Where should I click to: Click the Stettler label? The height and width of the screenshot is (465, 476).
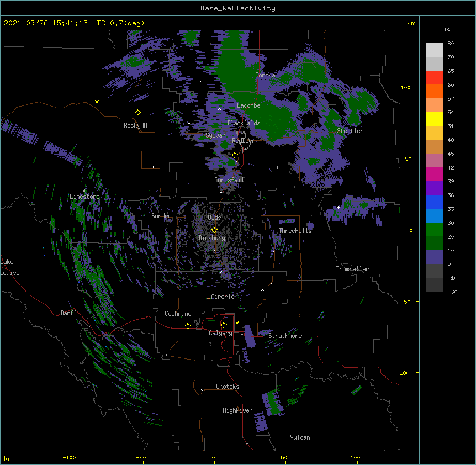click(x=350, y=131)
